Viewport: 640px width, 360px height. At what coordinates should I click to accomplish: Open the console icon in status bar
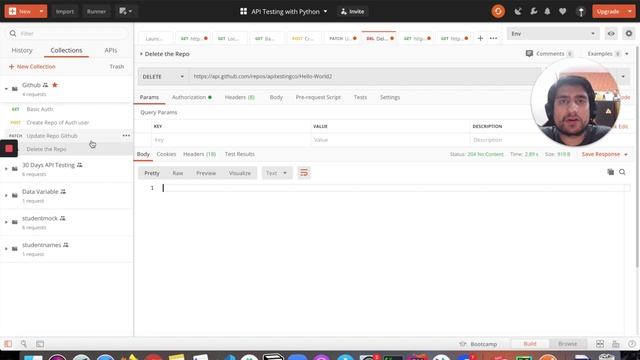coord(40,344)
